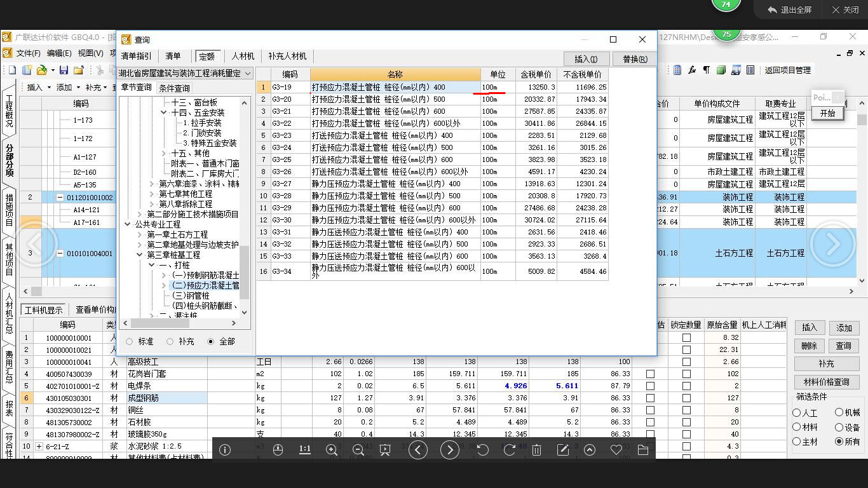Click 替换(R) button in query dialog
This screenshot has height=488, width=868.
point(635,59)
